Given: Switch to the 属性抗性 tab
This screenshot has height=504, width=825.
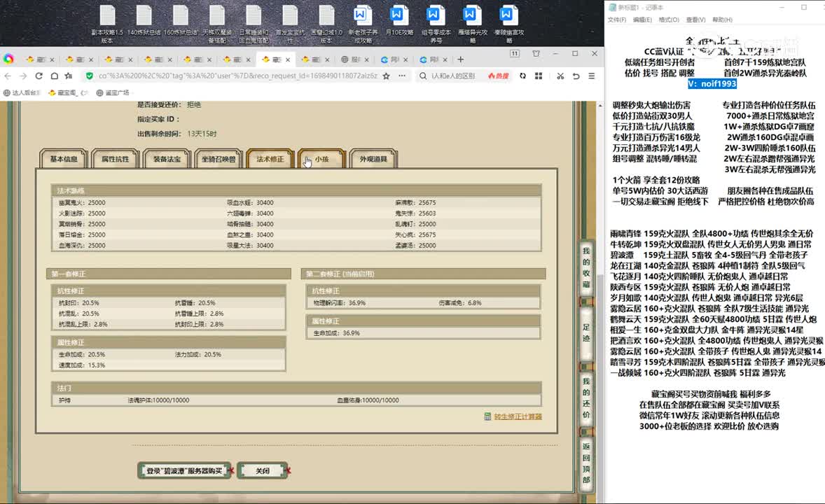Looking at the screenshot, I should (x=116, y=159).
